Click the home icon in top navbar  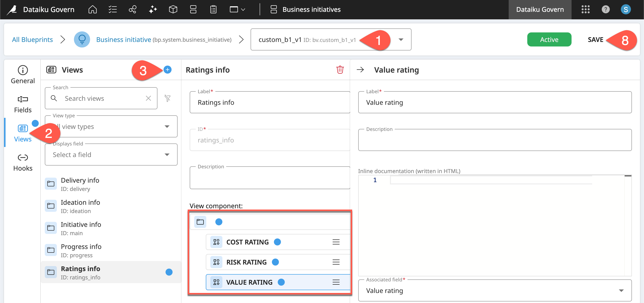(x=92, y=10)
